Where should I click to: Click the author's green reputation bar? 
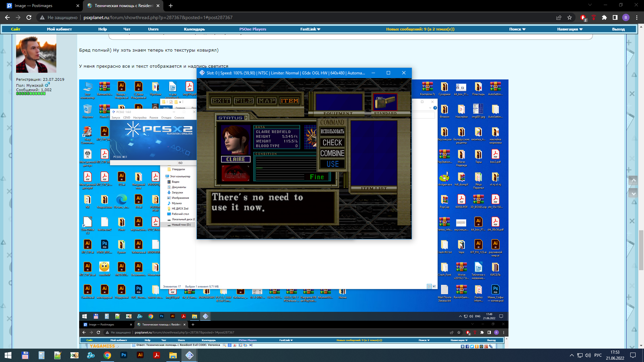pos(31,94)
